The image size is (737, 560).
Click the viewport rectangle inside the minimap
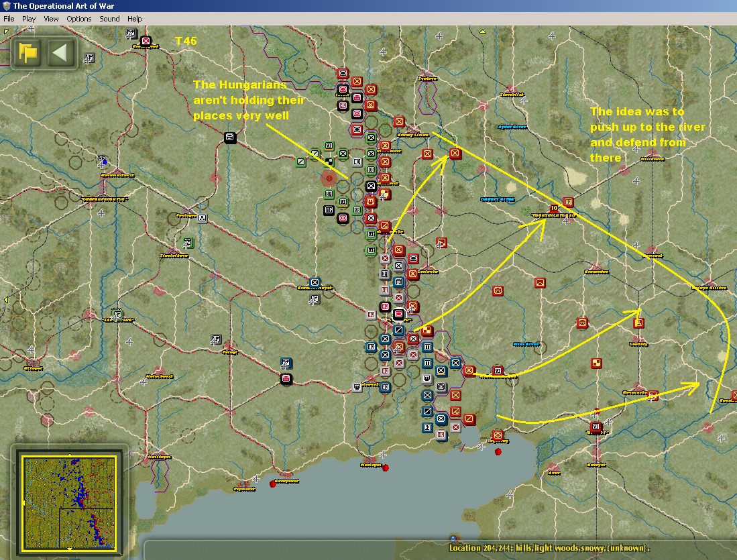(87, 528)
